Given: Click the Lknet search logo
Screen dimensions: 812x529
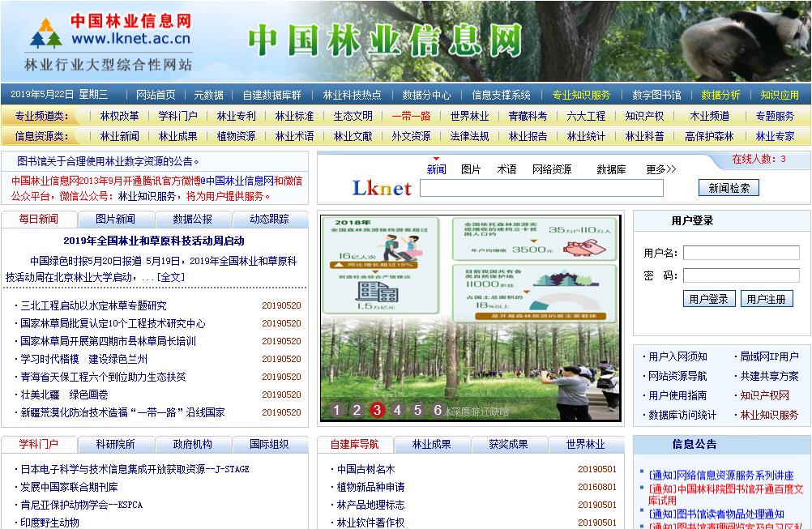Looking at the screenshot, I should [382, 188].
